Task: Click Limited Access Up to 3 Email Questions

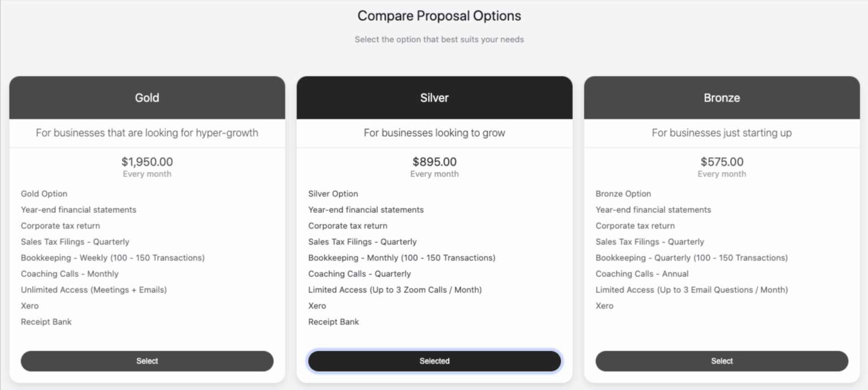Action: coord(692,290)
